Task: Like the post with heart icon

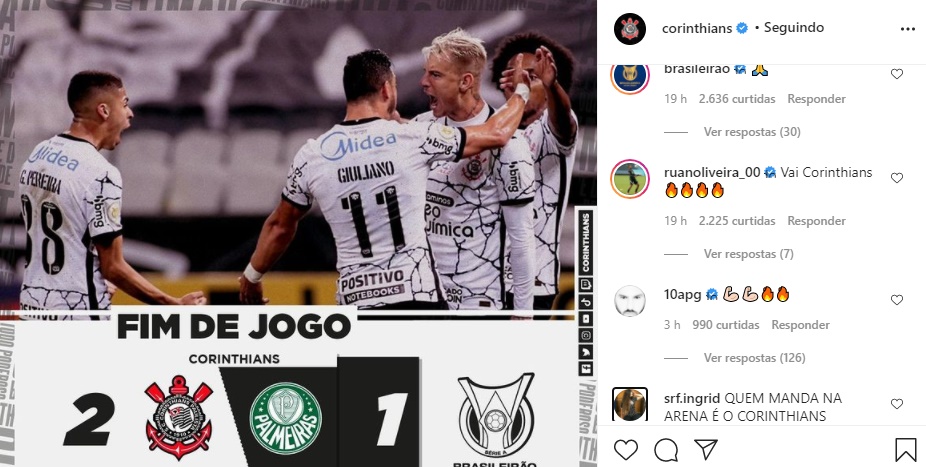Action: [626, 450]
